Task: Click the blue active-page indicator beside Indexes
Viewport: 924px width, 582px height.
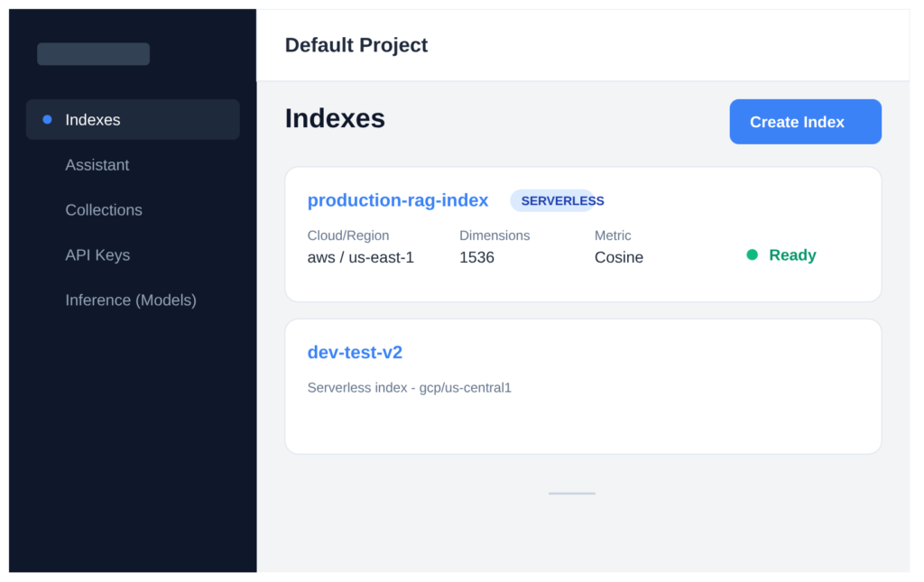Action: [47, 119]
